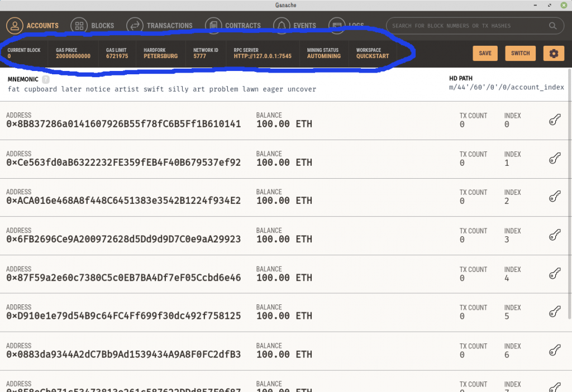This screenshot has height=392, width=572.
Task: Select address 0x0883da9344A2dC7Bb9Ad1539434A9A8F0FC2dfB3
Action: click(x=123, y=355)
